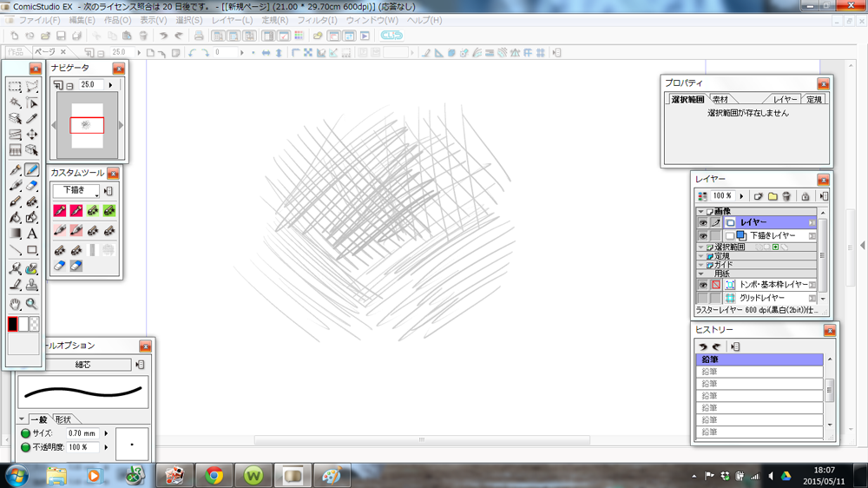Toggle the pen edit column of レイヤー
The width and height of the screenshot is (868, 488).
(716, 222)
